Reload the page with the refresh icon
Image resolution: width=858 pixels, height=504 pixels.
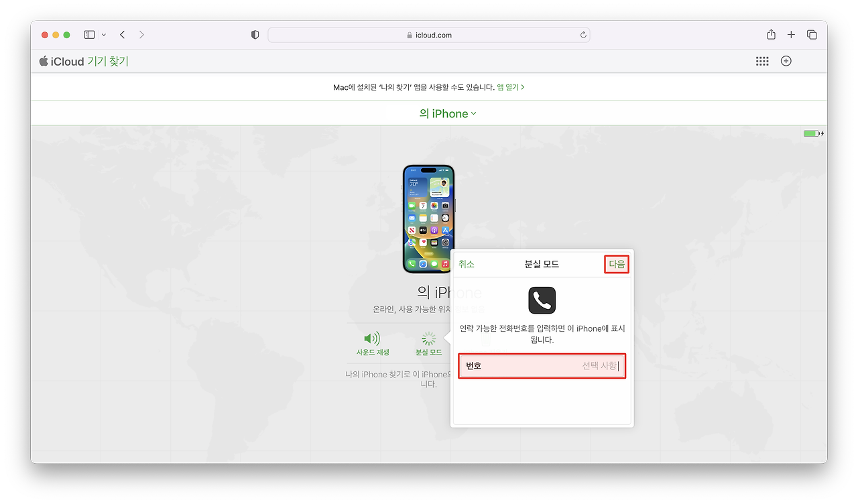tap(583, 35)
